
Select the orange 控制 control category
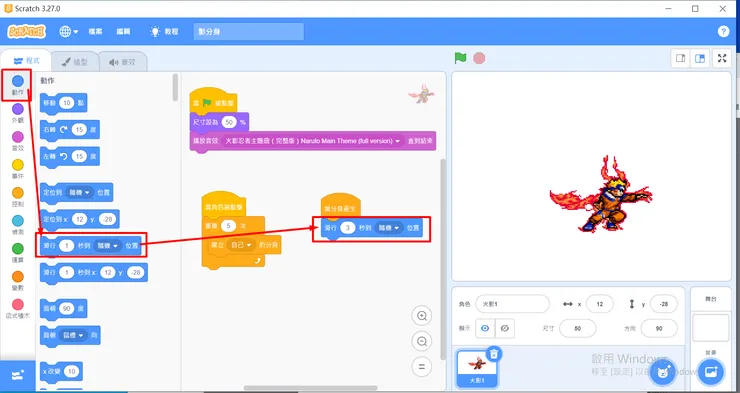coord(17,197)
